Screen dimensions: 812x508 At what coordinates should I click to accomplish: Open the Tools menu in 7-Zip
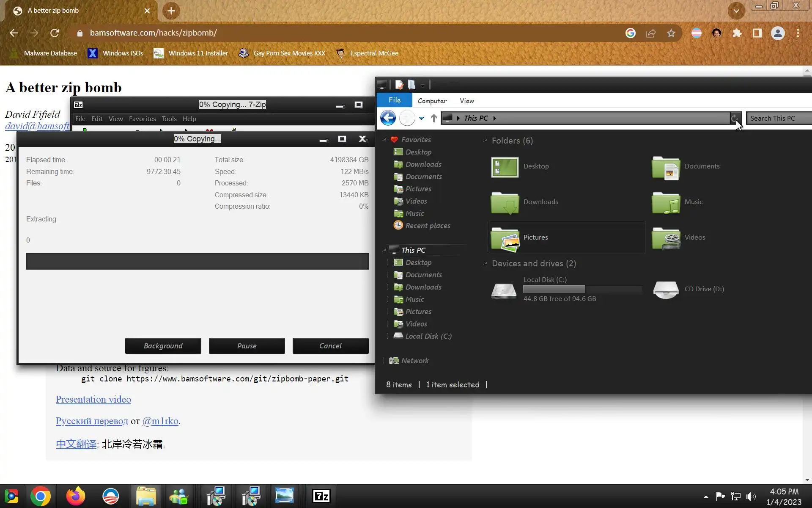click(169, 119)
